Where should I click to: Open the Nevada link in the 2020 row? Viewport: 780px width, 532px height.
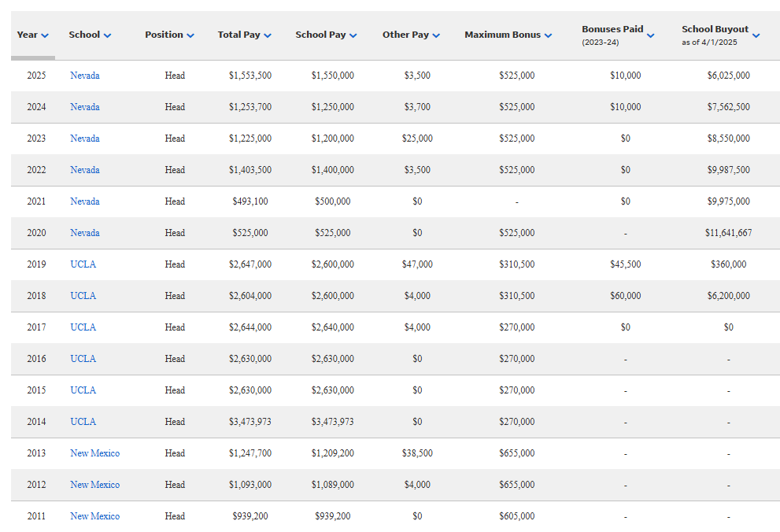pos(84,233)
